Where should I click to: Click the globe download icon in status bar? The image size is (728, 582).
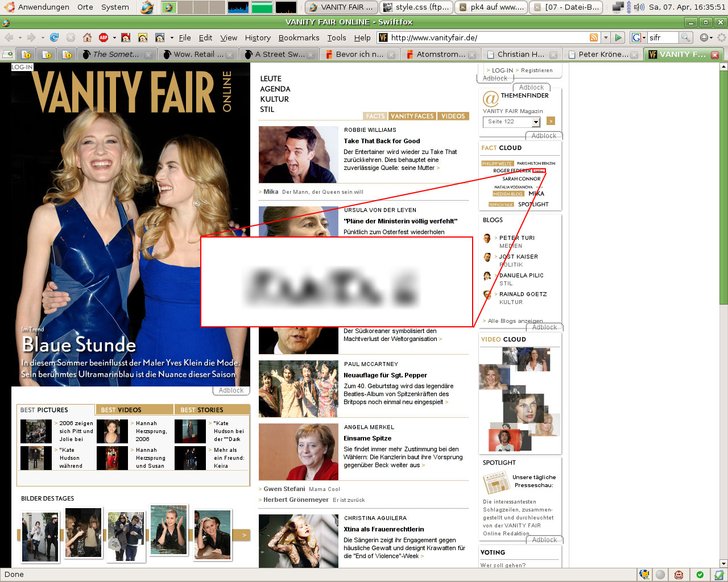point(644,575)
